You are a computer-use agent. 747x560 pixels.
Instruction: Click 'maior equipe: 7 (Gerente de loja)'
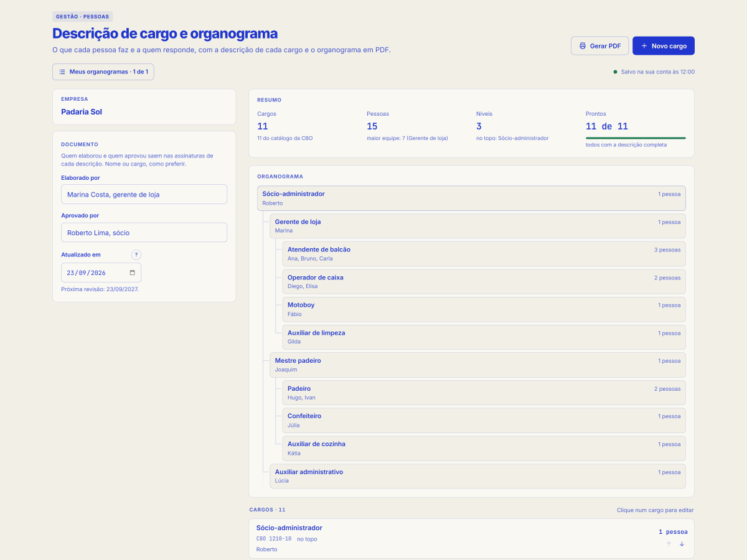(x=407, y=138)
